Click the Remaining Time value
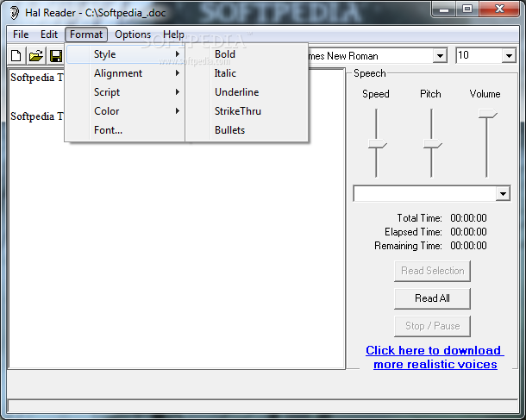526x420 pixels. coord(468,246)
